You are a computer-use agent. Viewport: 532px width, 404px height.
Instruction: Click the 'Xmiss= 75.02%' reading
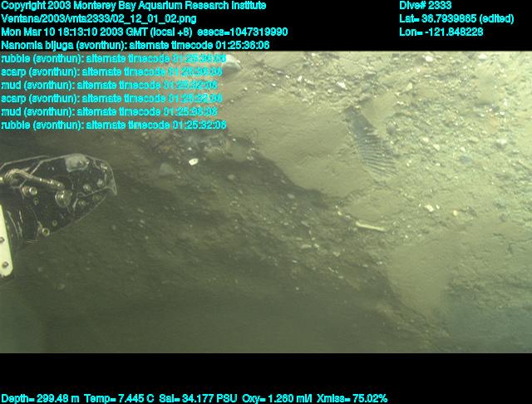pos(352,398)
